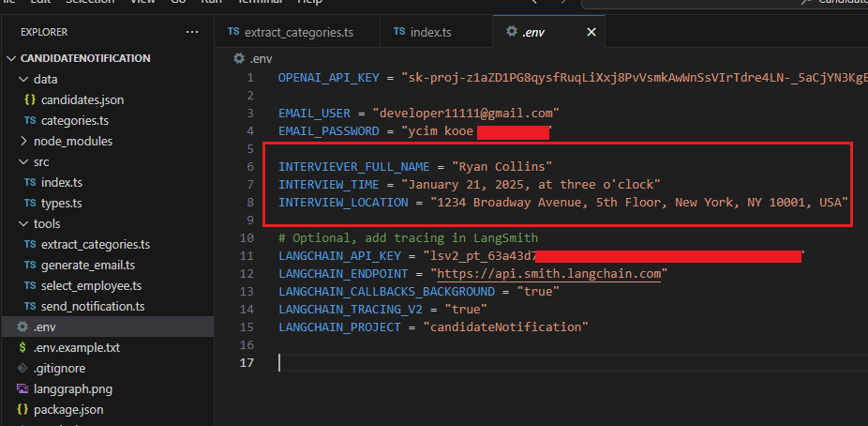868x426 pixels.
Task: Open the api.smith.langchain.com link
Action: 549,274
